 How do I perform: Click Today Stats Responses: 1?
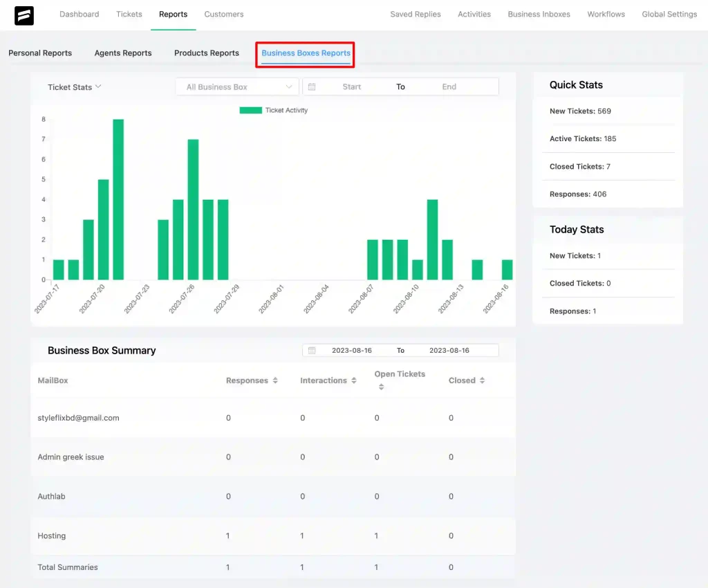pyautogui.click(x=572, y=311)
